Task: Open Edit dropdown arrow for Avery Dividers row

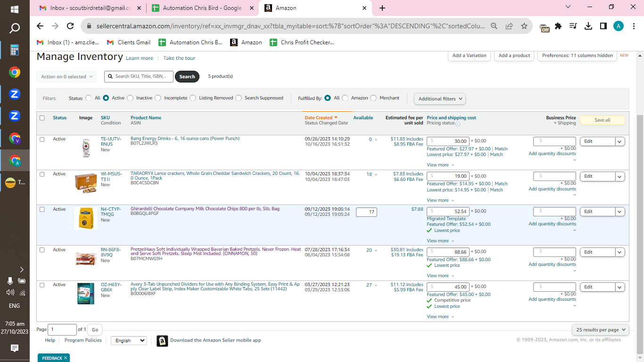Action: point(620,287)
